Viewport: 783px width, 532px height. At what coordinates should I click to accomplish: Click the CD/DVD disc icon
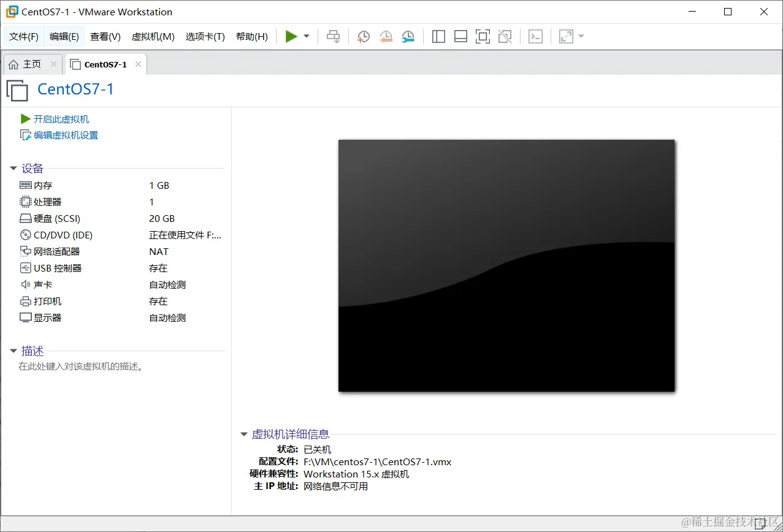pos(25,235)
